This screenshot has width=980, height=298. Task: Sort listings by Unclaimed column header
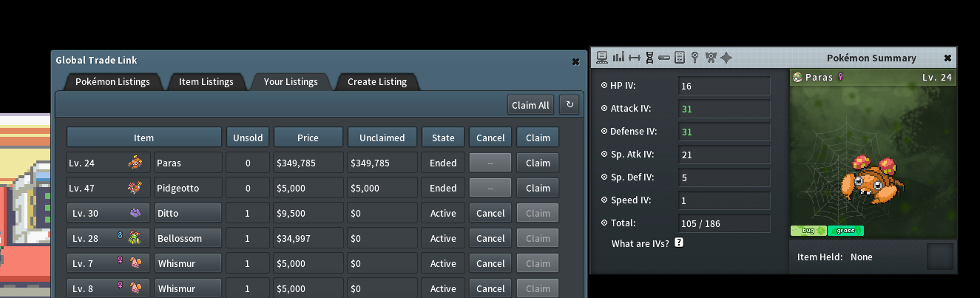coord(382,138)
